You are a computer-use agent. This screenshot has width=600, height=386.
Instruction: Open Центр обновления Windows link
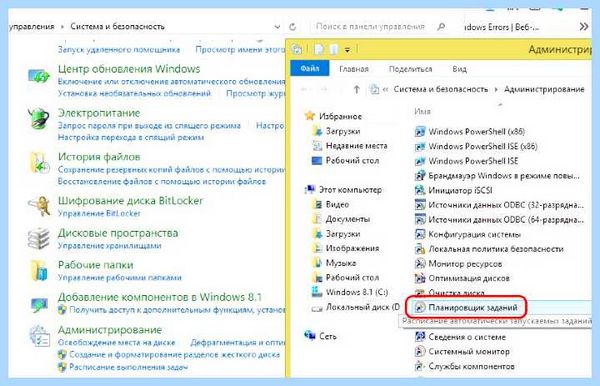[x=129, y=69]
